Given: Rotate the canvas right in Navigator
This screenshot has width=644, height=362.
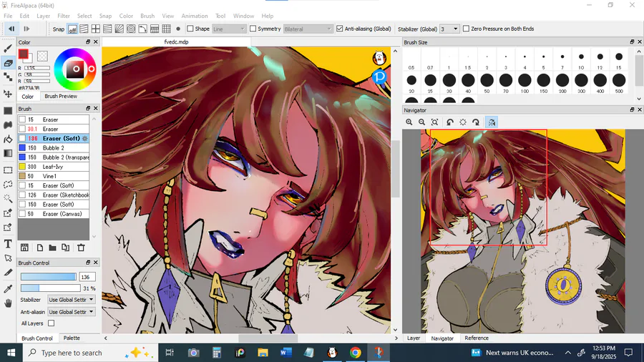Looking at the screenshot, I should 476,122.
